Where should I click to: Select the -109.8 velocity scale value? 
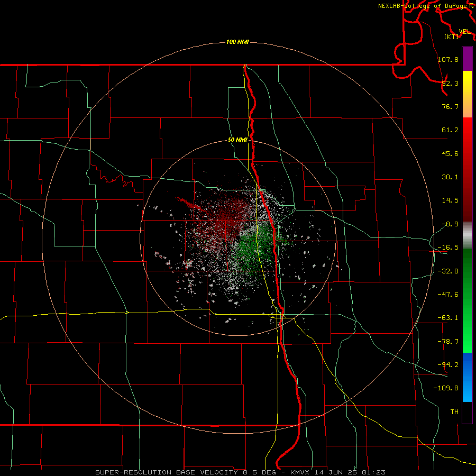(446, 388)
